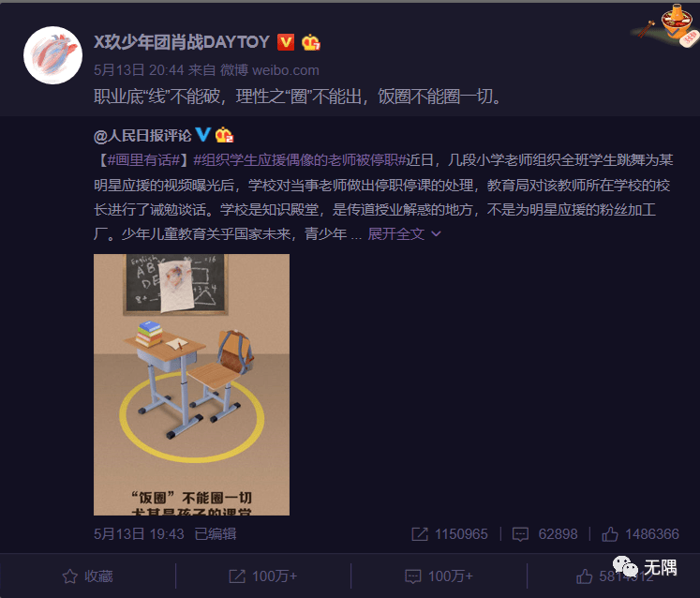Click the orange V verification badge
Screen dimensions: 700x598
pyautogui.click(x=286, y=42)
